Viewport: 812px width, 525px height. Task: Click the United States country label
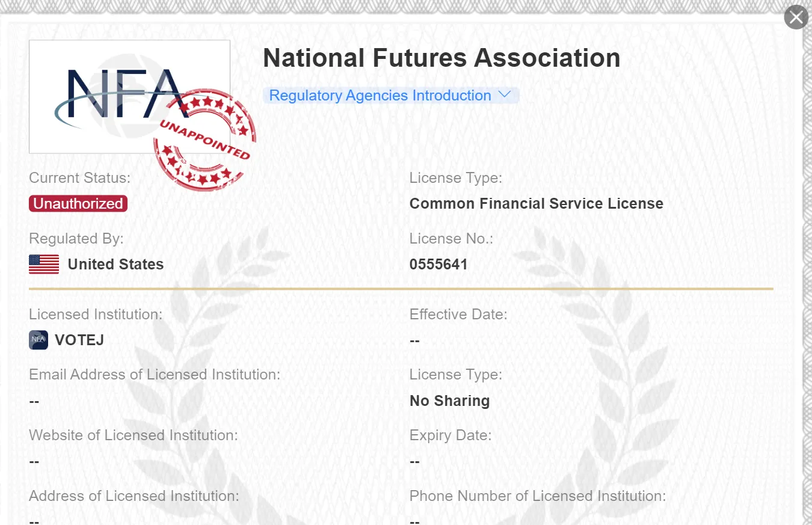pyautogui.click(x=115, y=265)
